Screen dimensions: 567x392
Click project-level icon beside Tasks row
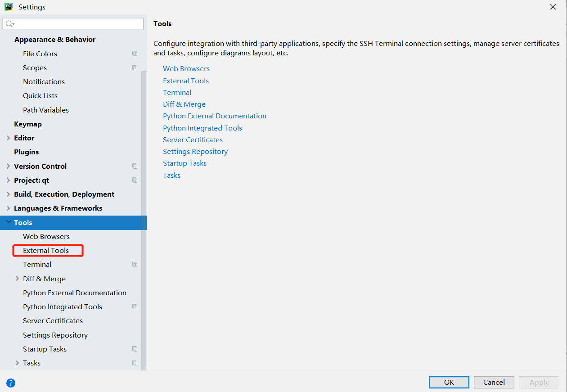pyautogui.click(x=135, y=363)
